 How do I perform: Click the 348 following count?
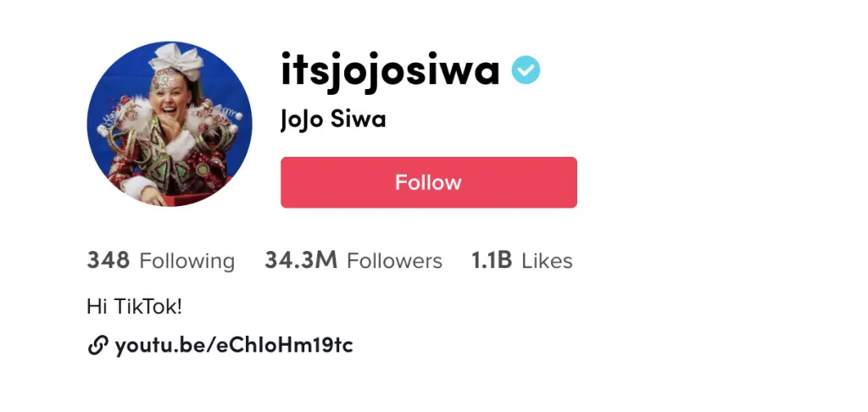pyautogui.click(x=108, y=260)
